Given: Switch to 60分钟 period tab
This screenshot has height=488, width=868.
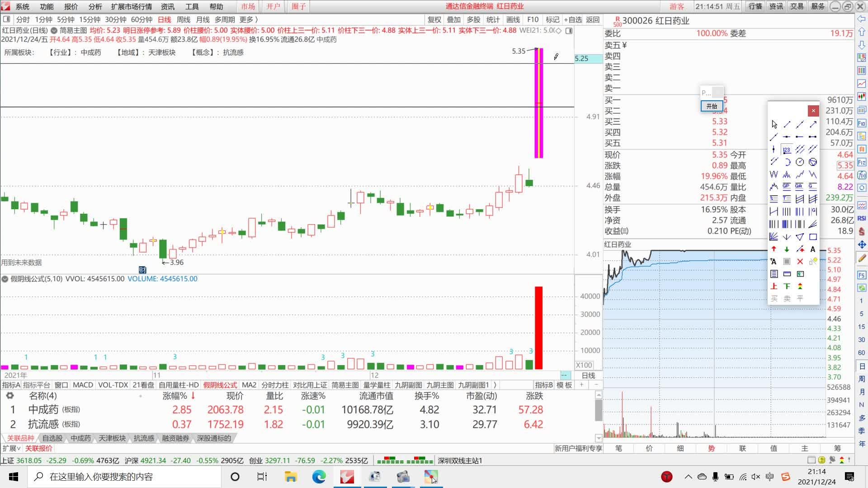Looking at the screenshot, I should click(142, 19).
